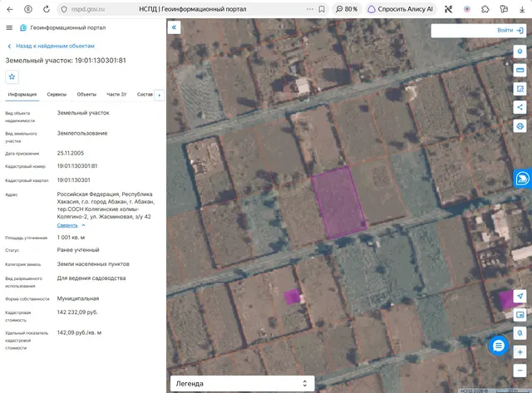532x393 pixels.
Task: Click the value Земли населенных пунктов
Action: 93,264
